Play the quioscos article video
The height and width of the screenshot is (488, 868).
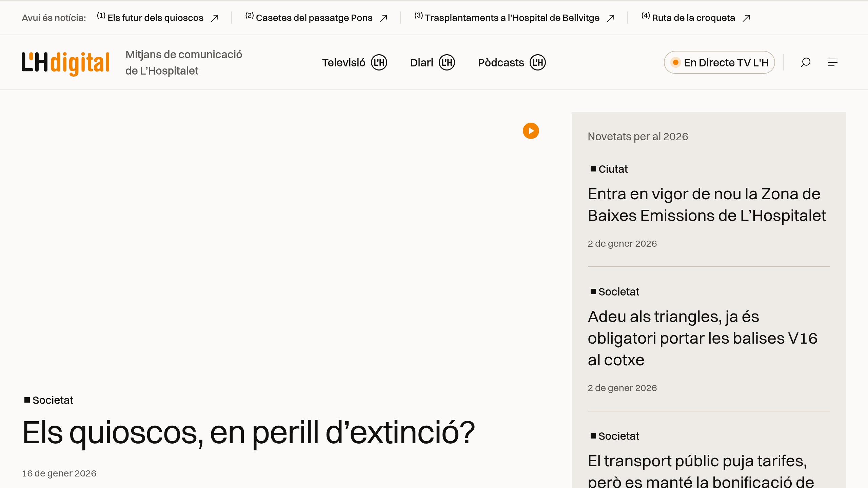531,131
